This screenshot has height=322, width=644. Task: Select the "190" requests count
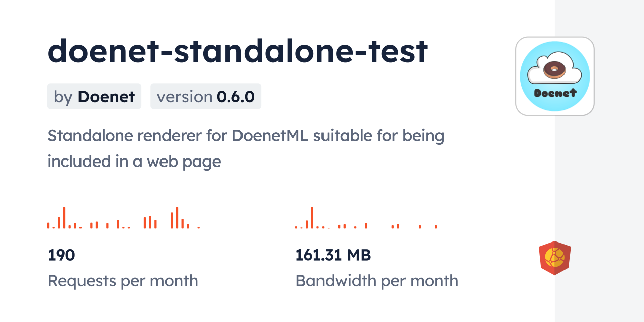pyautogui.click(x=61, y=255)
